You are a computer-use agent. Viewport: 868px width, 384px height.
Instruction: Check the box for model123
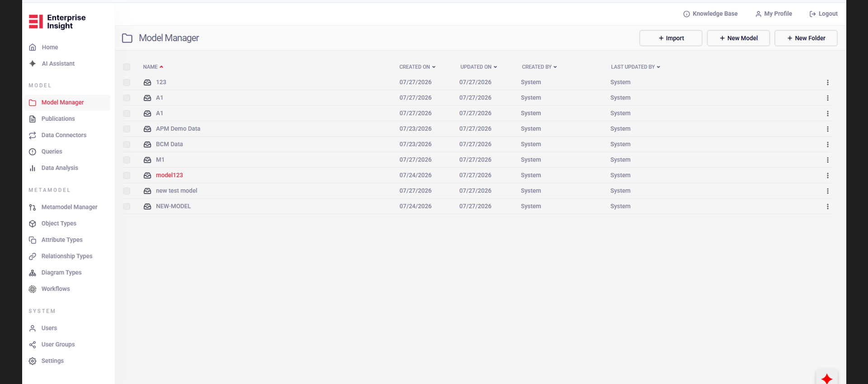127,175
